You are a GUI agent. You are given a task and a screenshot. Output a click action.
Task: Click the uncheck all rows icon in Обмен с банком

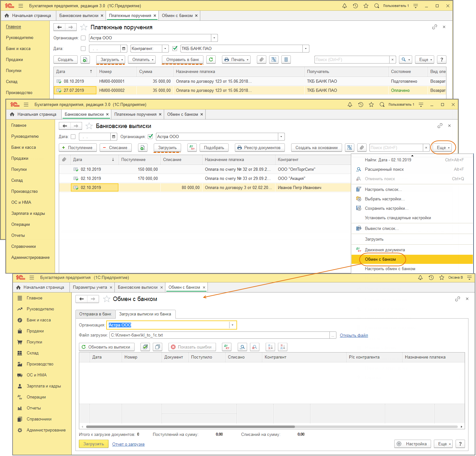(x=158, y=347)
